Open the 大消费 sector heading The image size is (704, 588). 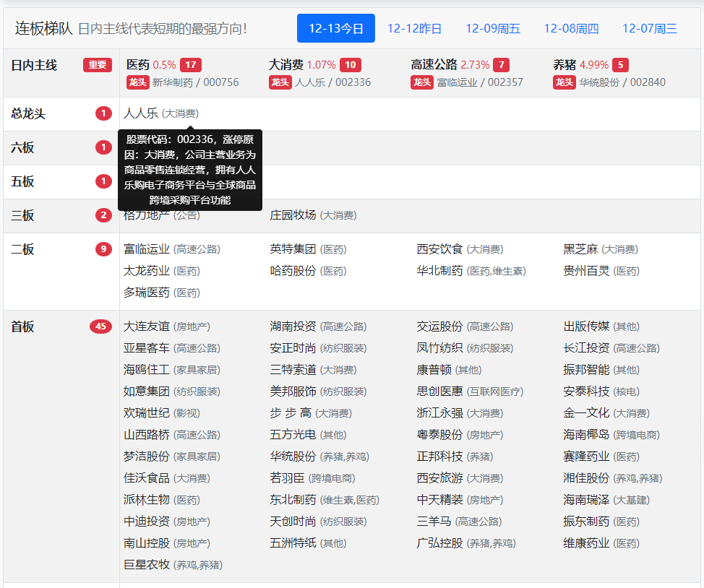[x=286, y=64]
